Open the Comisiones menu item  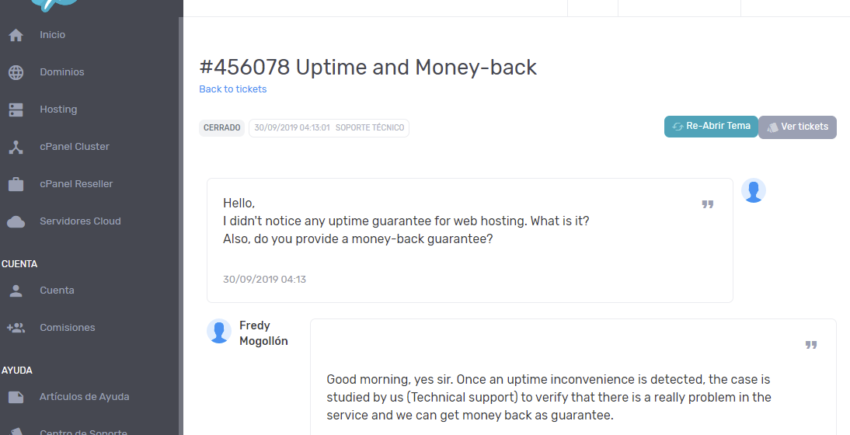point(67,328)
